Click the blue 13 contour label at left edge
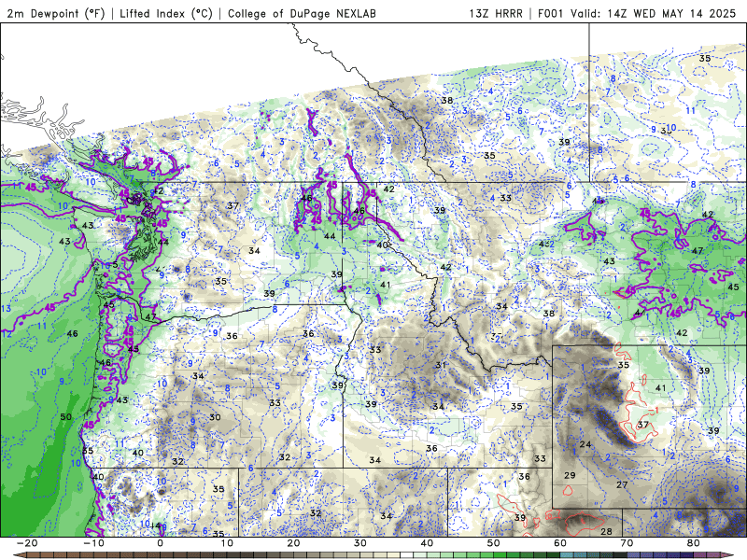 pos(6,309)
